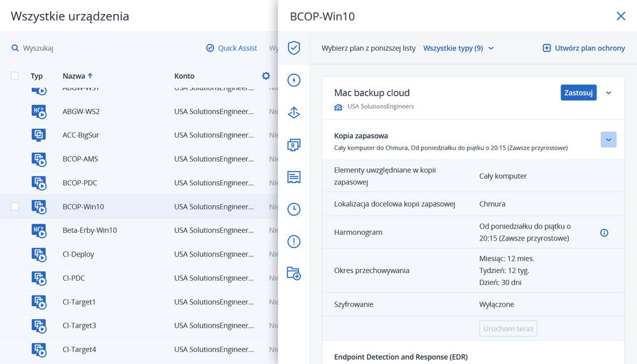The height and width of the screenshot is (364, 637).
Task: Click the ACC-BigSur device type icon
Action: pos(39,135)
